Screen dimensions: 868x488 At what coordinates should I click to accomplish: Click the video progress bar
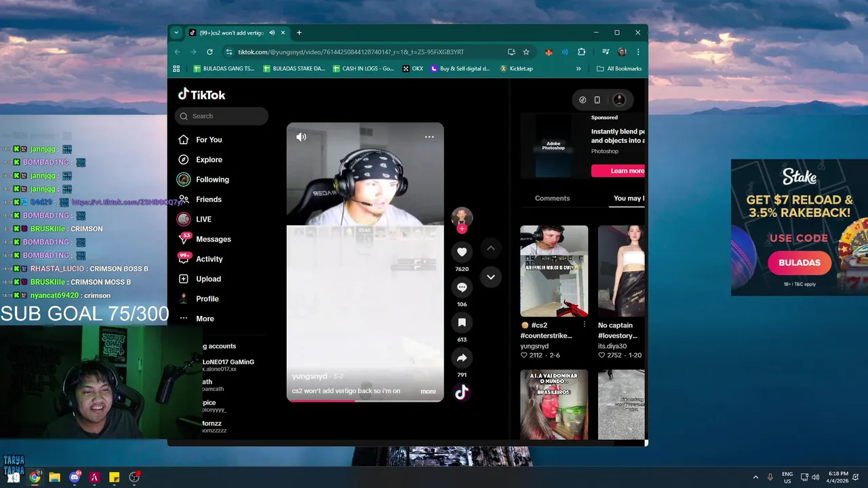click(x=365, y=401)
